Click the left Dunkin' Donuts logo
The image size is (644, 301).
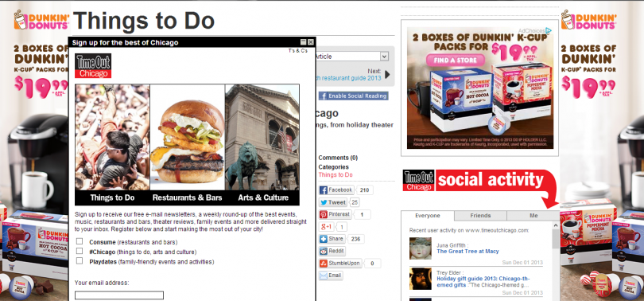(41, 21)
